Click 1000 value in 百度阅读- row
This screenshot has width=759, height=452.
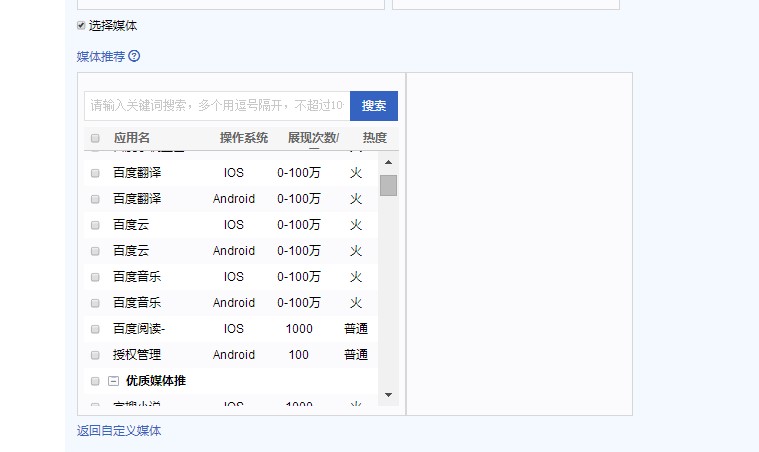(299, 329)
